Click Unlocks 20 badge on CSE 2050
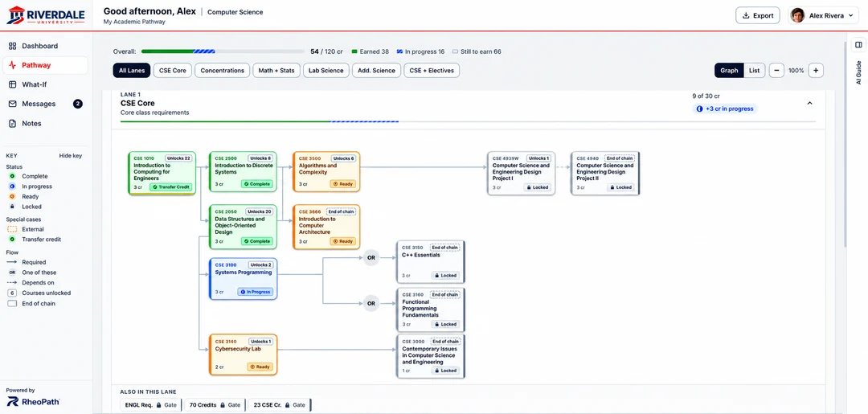868x414 pixels. tap(260, 211)
